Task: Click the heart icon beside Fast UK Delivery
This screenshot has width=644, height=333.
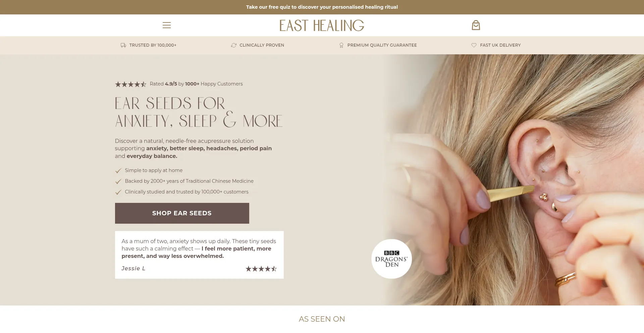Action: (x=474, y=45)
